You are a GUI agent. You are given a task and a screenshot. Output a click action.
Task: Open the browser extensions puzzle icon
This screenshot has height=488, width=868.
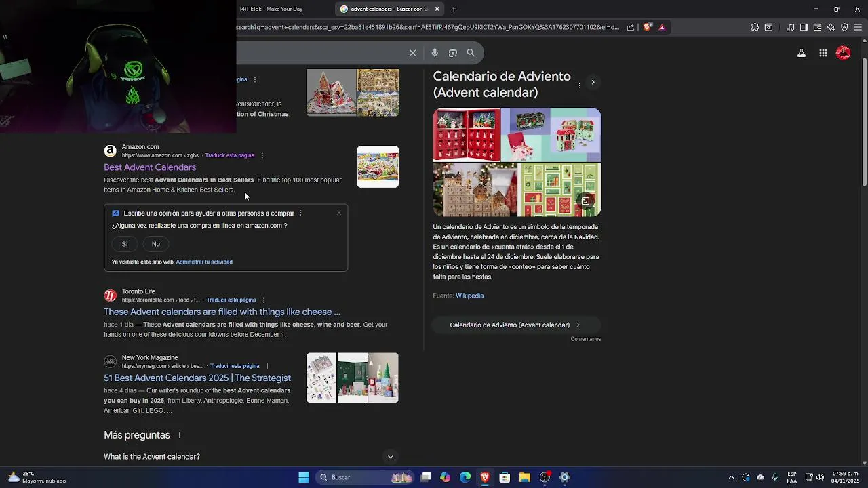(755, 27)
